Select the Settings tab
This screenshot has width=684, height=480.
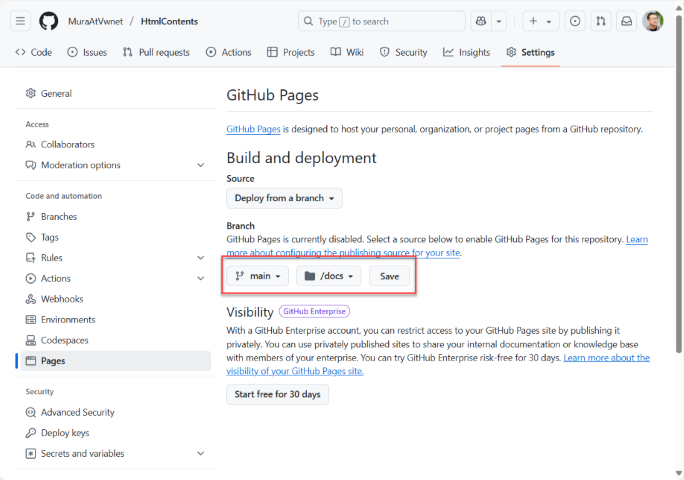[530, 52]
